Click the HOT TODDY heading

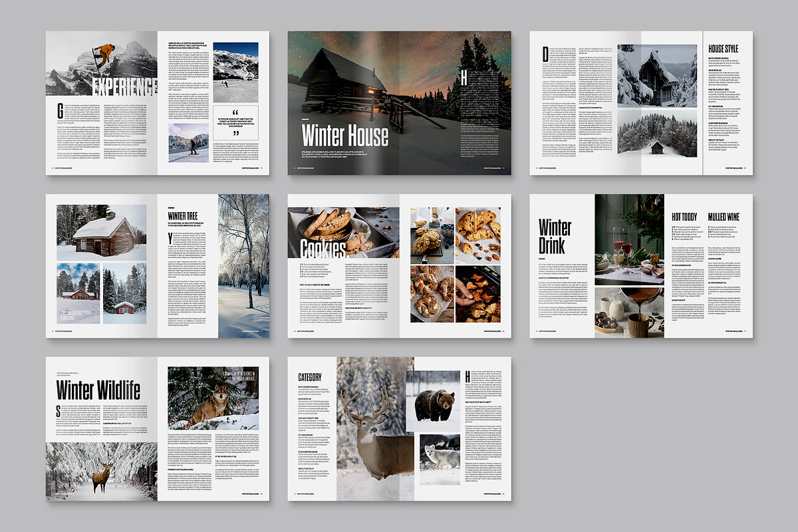(x=685, y=217)
